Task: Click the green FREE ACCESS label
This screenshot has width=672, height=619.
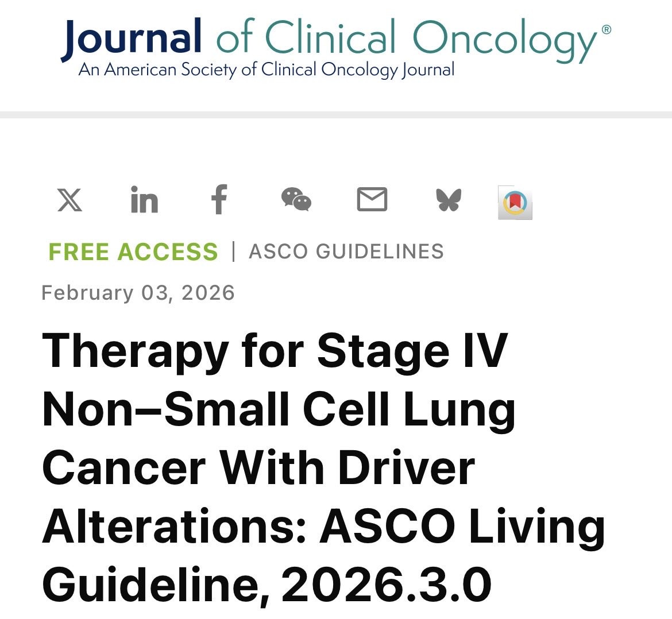Action: [133, 252]
